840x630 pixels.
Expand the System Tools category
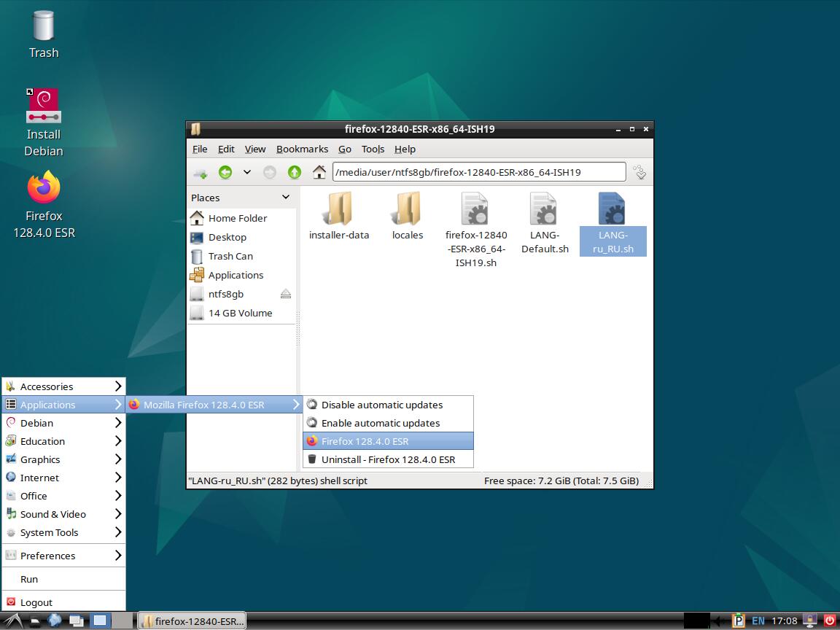[63, 532]
